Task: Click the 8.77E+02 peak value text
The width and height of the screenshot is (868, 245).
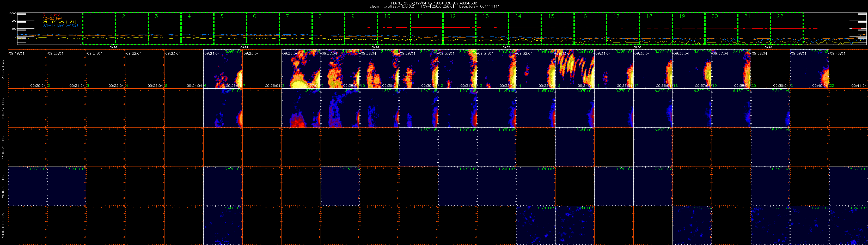Action: coord(624,169)
